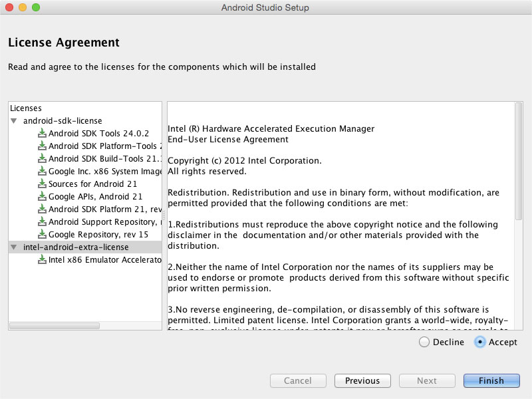Close the Android Studio Setup window
This screenshot has width=532, height=399.
pos(9,7)
